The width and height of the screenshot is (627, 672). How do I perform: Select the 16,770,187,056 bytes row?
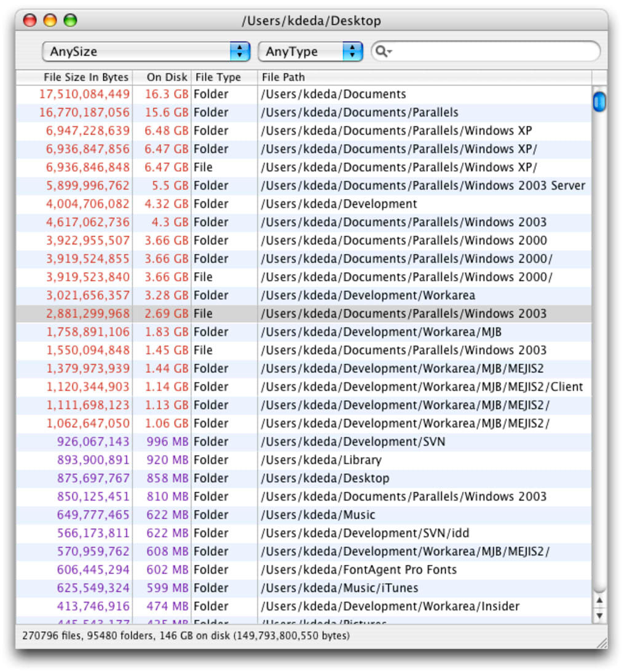[x=304, y=112]
